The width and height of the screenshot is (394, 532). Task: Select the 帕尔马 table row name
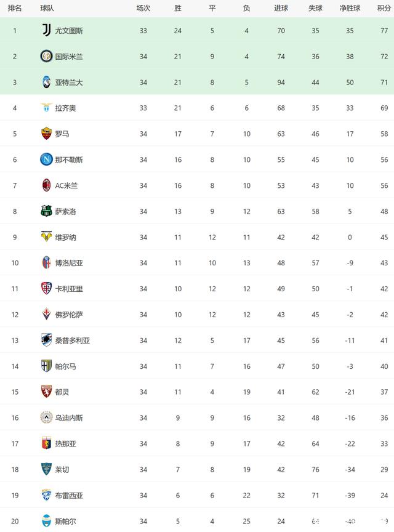pos(65,366)
